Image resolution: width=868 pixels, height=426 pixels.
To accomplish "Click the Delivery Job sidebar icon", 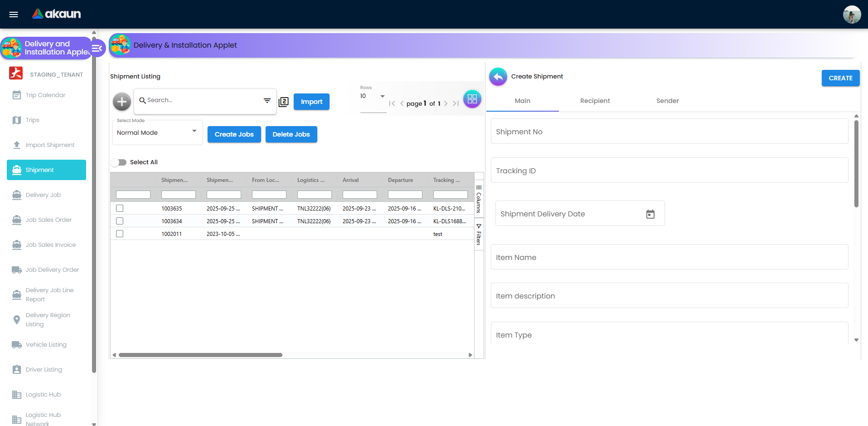I will pyautogui.click(x=16, y=195).
